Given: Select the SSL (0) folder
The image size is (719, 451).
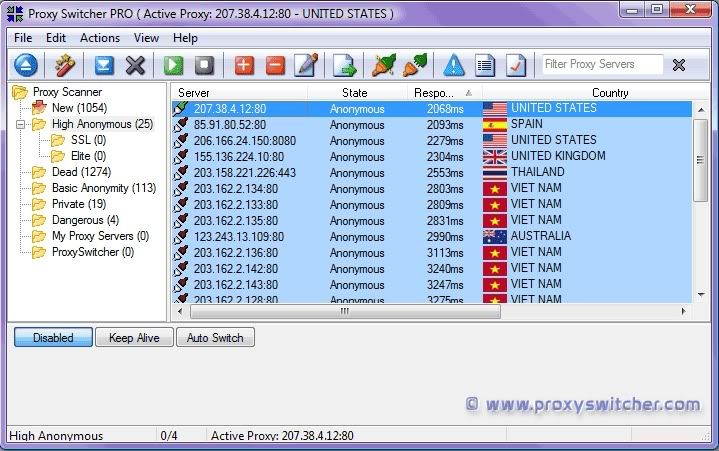Looking at the screenshot, I should (88, 140).
